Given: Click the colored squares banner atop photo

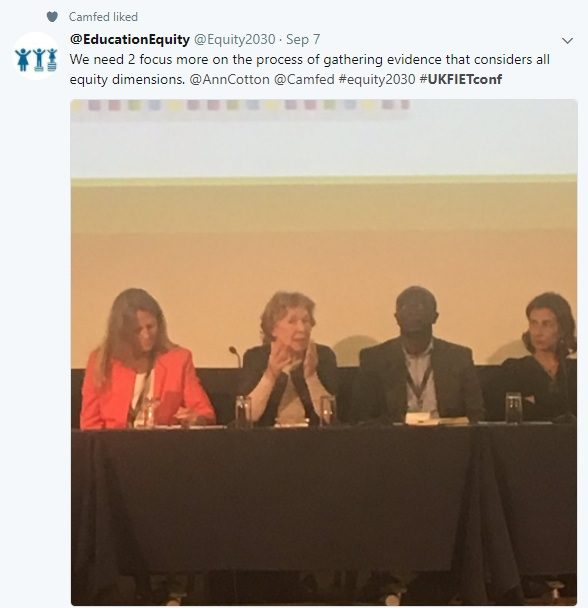Looking at the screenshot, I should (x=240, y=105).
